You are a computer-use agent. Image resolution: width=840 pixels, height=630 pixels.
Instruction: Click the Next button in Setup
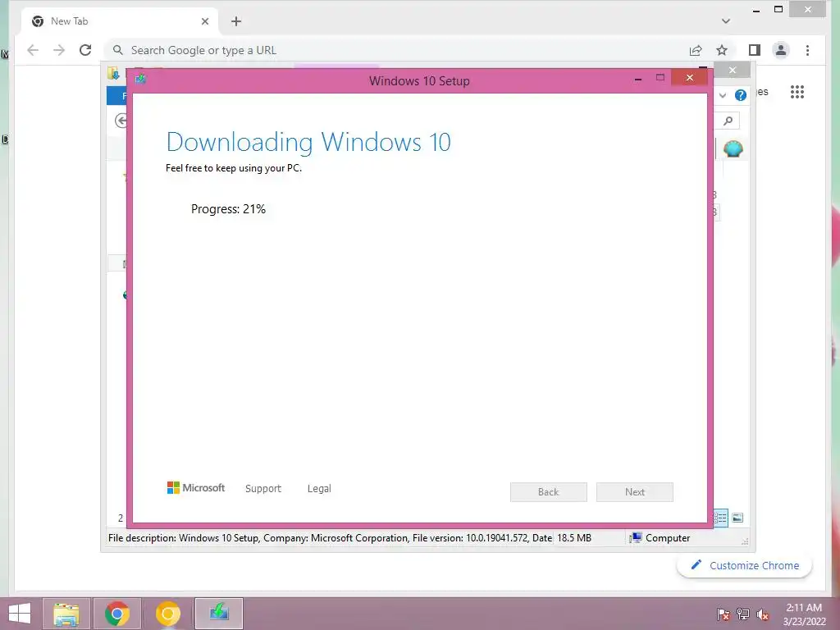[635, 492]
